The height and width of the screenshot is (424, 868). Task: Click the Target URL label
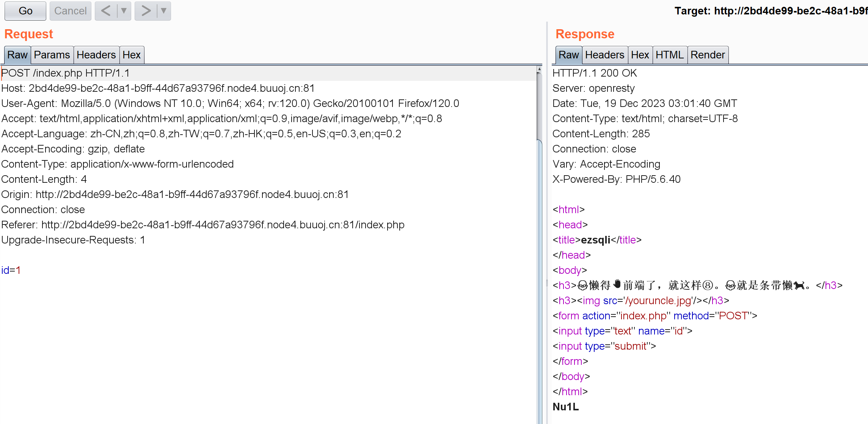771,11
